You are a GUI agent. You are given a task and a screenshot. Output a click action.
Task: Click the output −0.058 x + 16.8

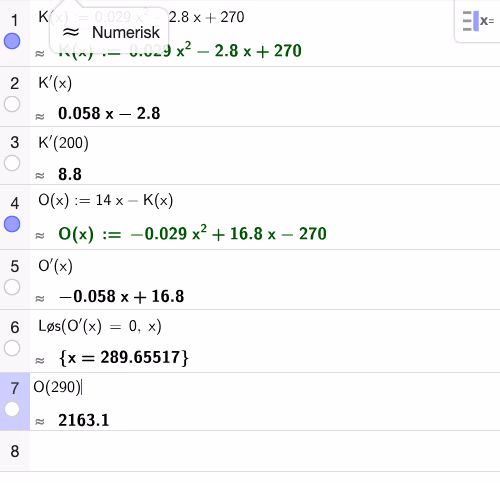[x=121, y=296]
